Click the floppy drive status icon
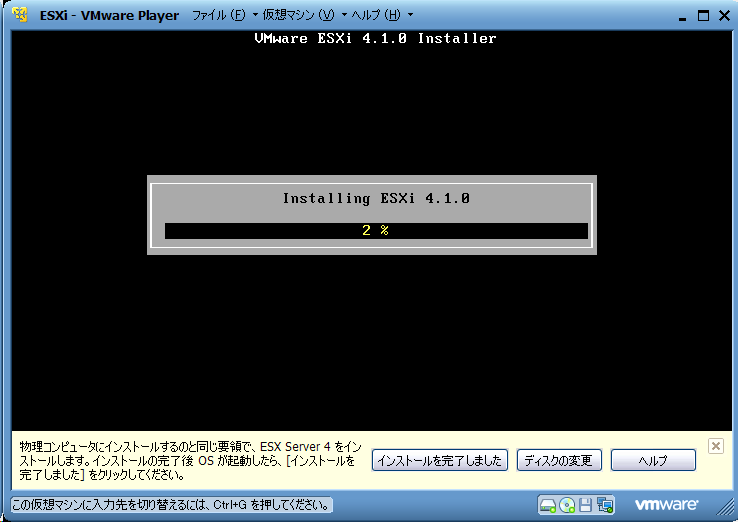Image resolution: width=738 pixels, height=522 pixels. (x=586, y=506)
